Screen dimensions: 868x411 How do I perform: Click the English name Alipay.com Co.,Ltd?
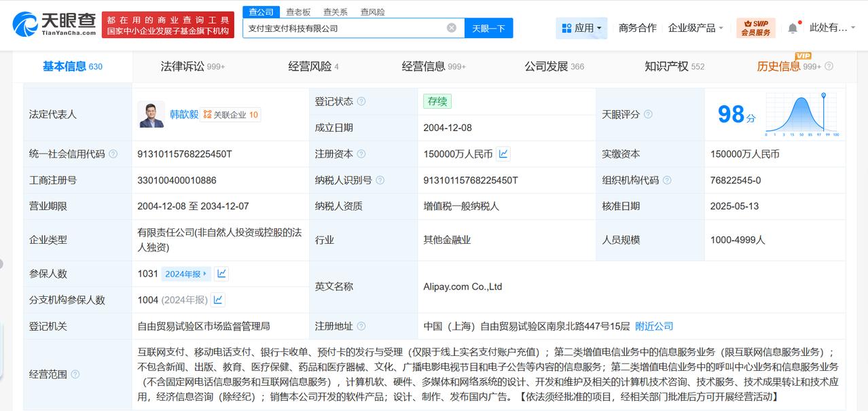point(463,287)
